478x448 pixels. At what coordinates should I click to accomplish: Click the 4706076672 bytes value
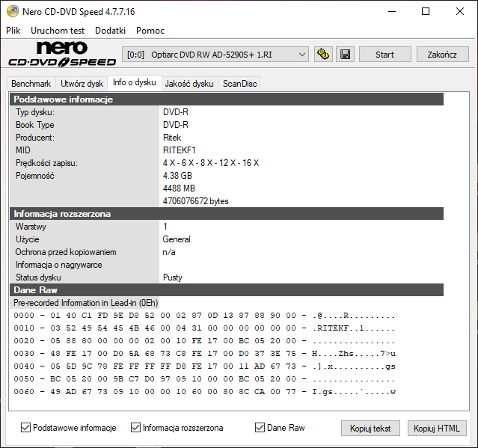(x=196, y=201)
